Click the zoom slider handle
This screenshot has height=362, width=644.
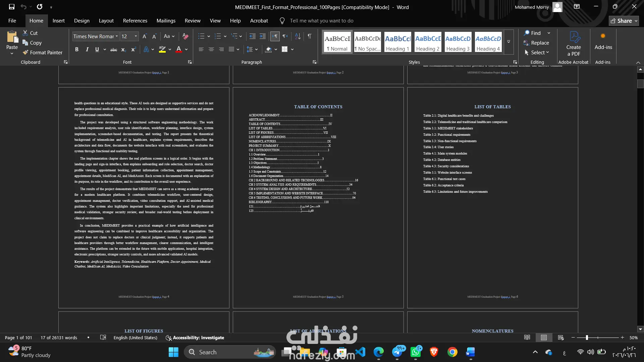(x=587, y=338)
